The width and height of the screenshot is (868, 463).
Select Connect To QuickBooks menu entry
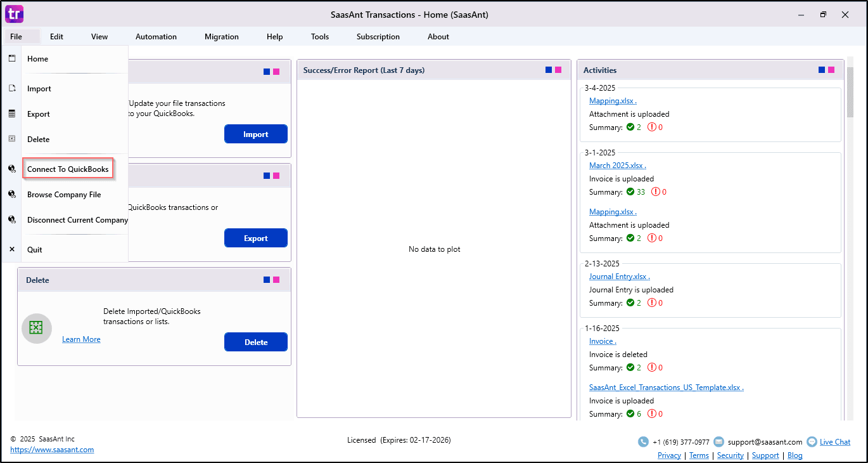[x=68, y=169]
